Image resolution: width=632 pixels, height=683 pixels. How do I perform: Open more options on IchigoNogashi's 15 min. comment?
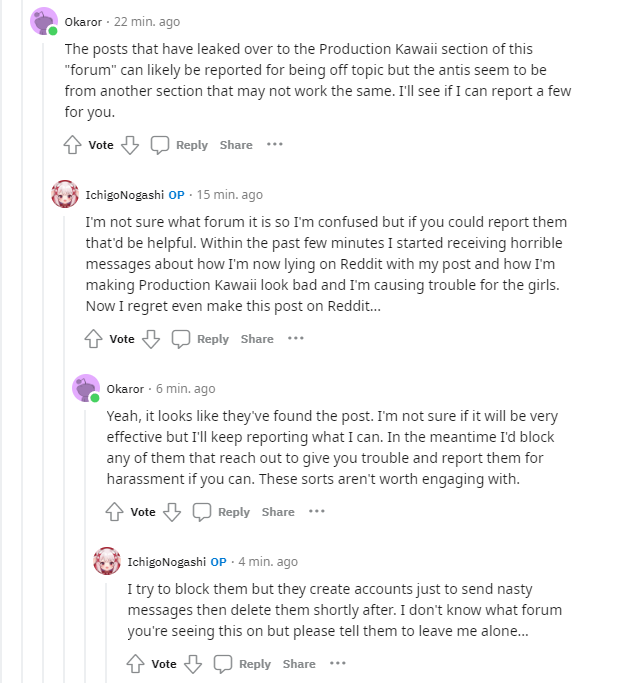tap(296, 339)
